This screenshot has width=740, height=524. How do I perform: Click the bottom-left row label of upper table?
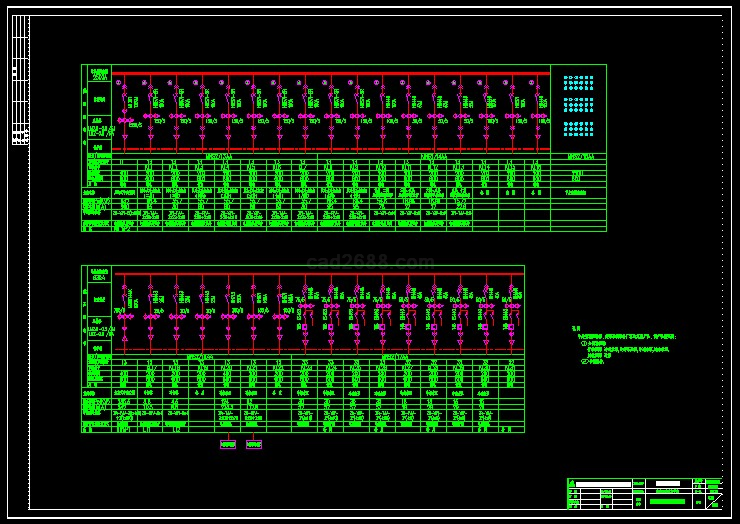coord(95,226)
